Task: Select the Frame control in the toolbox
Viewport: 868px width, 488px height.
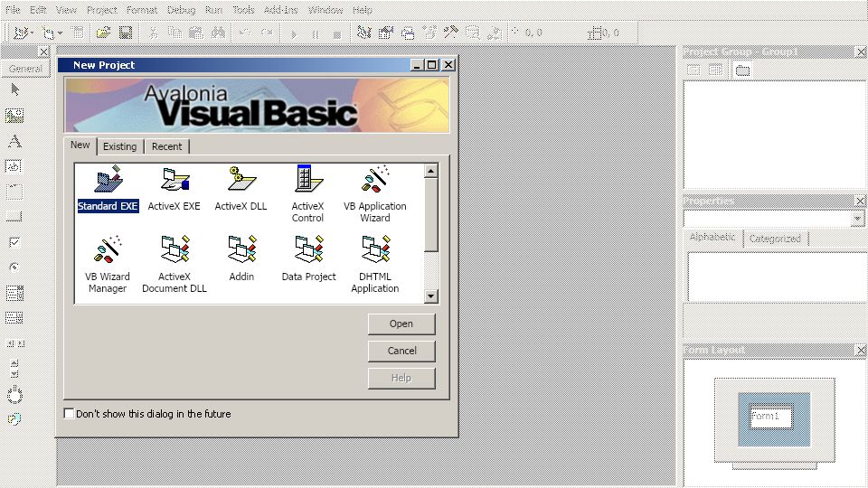Action: [14, 192]
